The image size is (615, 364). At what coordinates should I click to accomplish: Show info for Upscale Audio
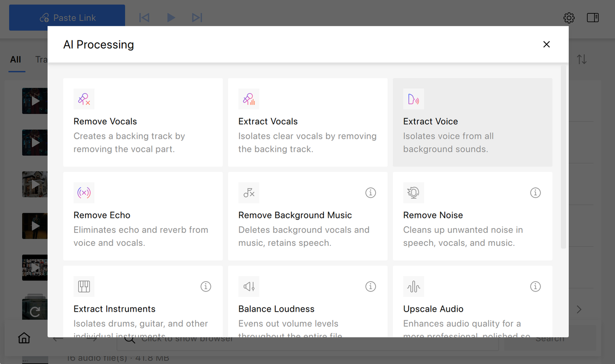click(535, 286)
